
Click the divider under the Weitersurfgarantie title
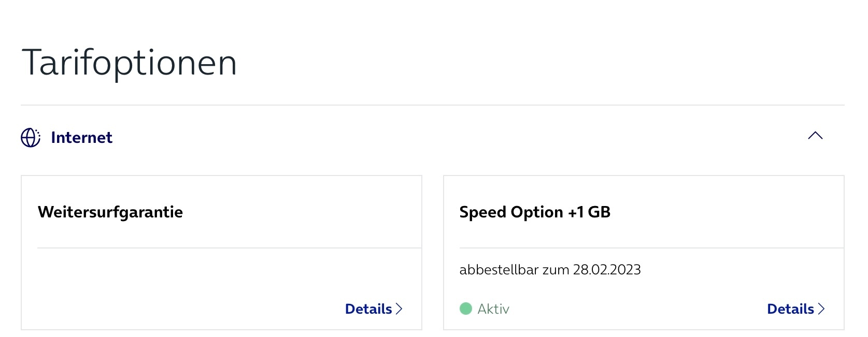229,248
